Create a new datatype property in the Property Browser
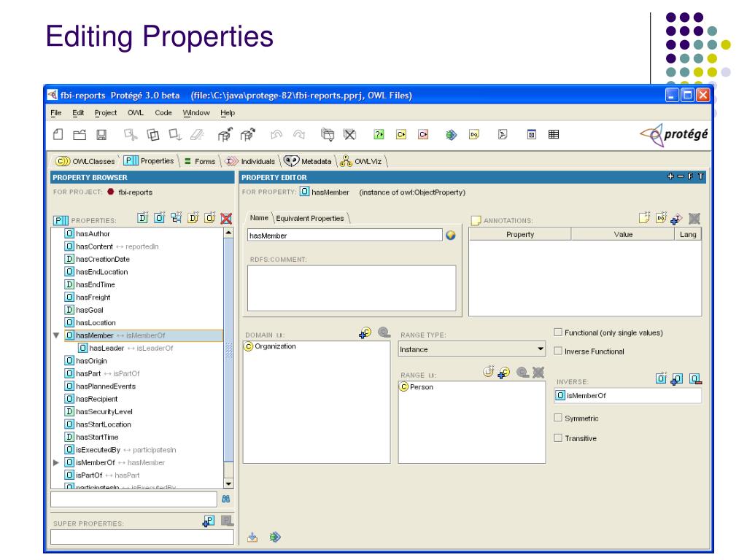Viewport: 747px width, 560px height. pos(143,218)
